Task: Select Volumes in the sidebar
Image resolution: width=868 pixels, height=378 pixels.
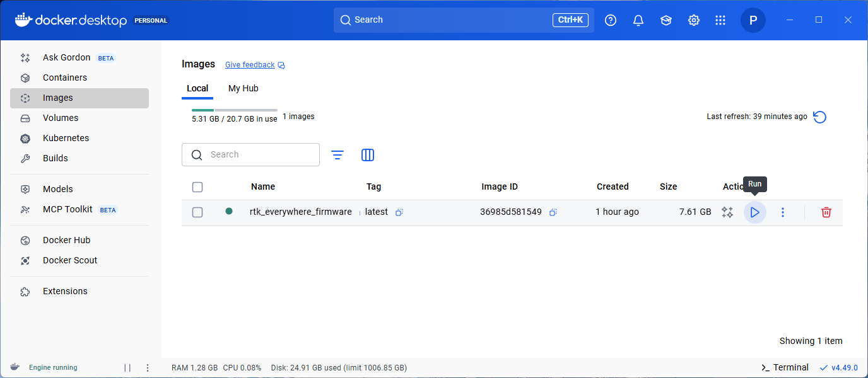Action: [61, 118]
